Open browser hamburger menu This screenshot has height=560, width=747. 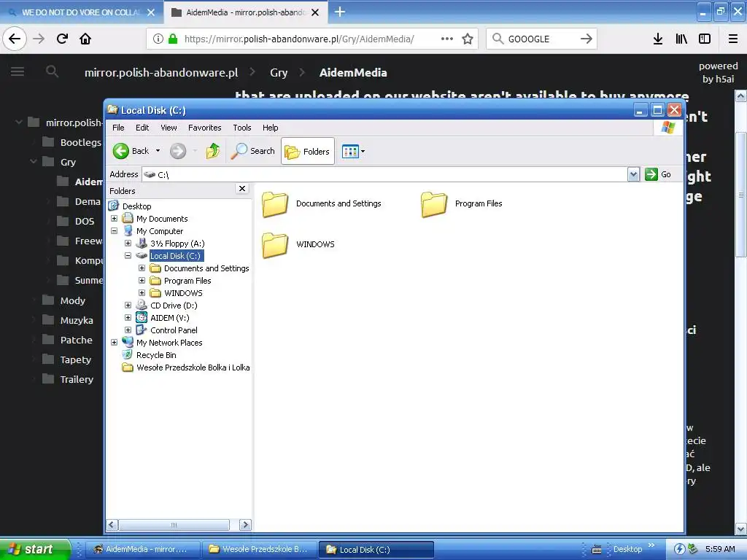732,39
